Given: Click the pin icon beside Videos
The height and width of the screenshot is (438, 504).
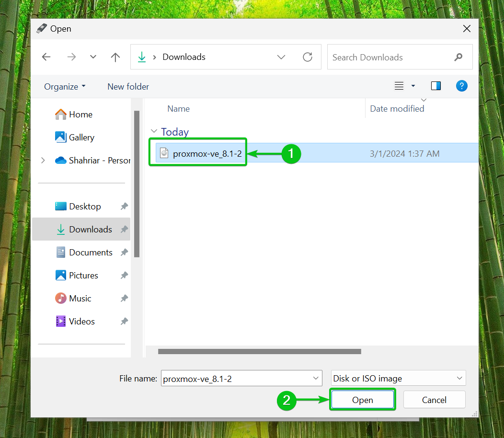Looking at the screenshot, I should click(124, 321).
